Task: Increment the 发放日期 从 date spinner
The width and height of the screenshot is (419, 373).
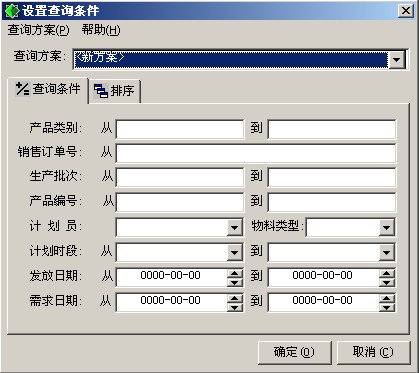Action: (x=235, y=273)
